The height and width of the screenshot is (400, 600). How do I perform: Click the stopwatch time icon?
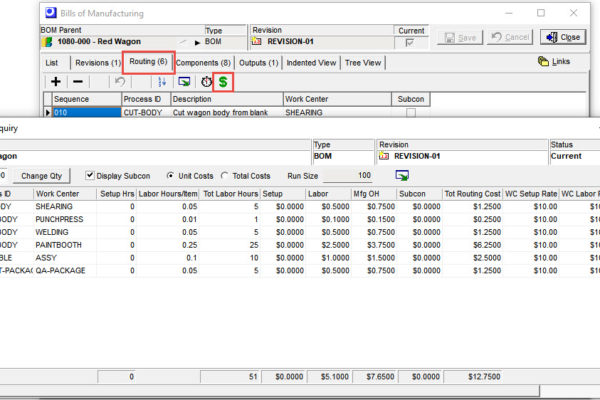pyautogui.click(x=206, y=82)
